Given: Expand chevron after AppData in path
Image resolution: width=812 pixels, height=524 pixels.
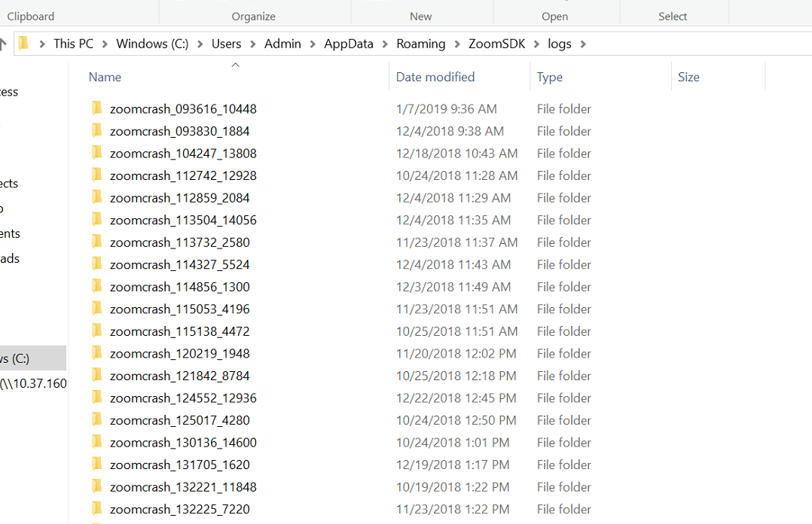Looking at the screenshot, I should coord(386,44).
